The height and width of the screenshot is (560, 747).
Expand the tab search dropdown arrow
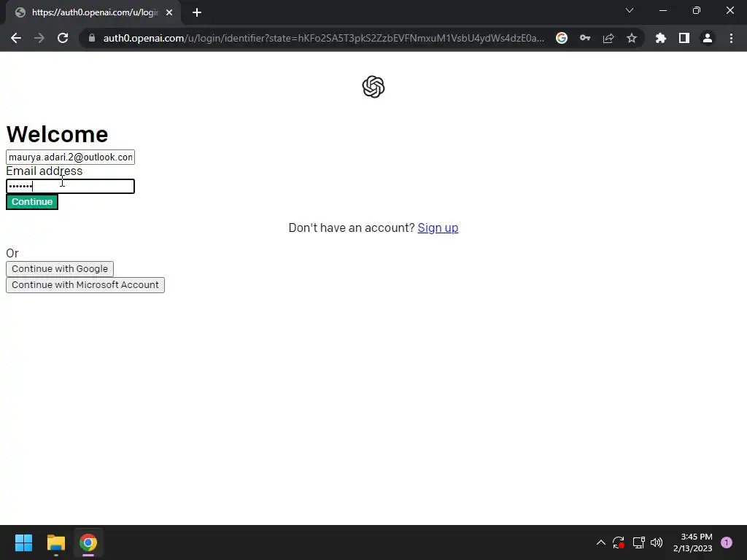(630, 10)
